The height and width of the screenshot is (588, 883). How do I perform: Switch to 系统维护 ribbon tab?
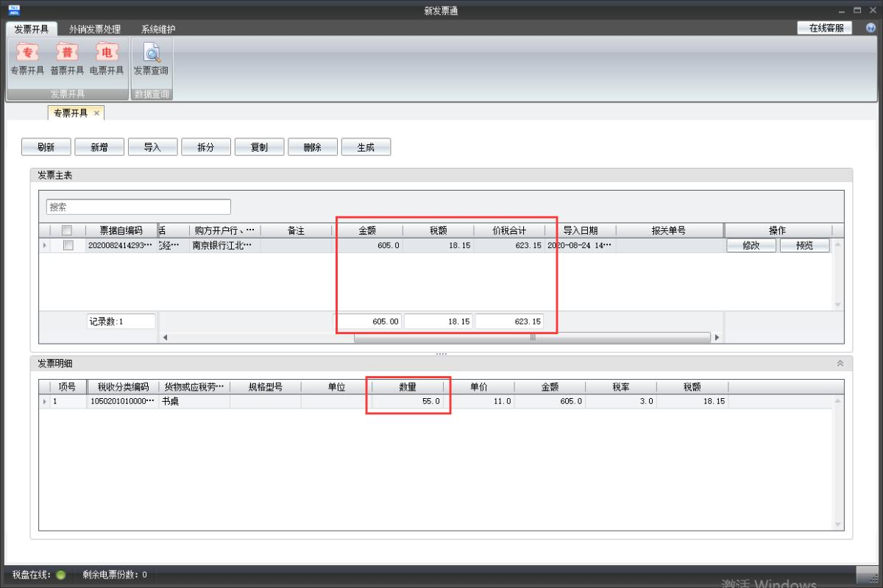coord(158,29)
